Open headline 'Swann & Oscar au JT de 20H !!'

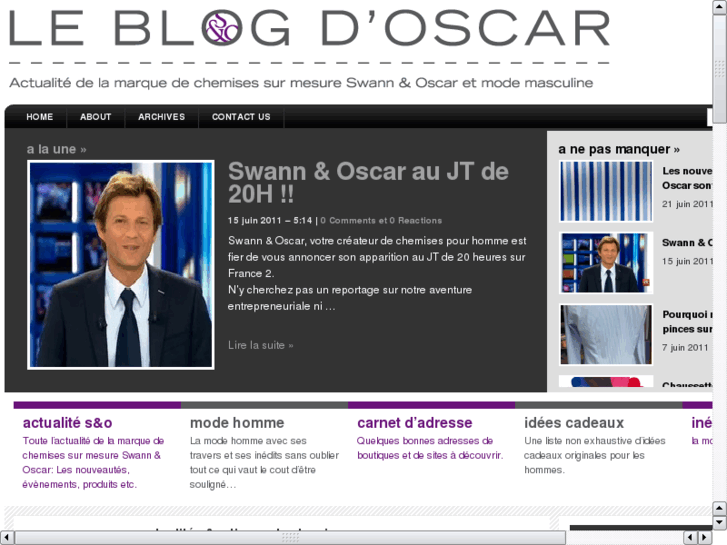pos(368,182)
